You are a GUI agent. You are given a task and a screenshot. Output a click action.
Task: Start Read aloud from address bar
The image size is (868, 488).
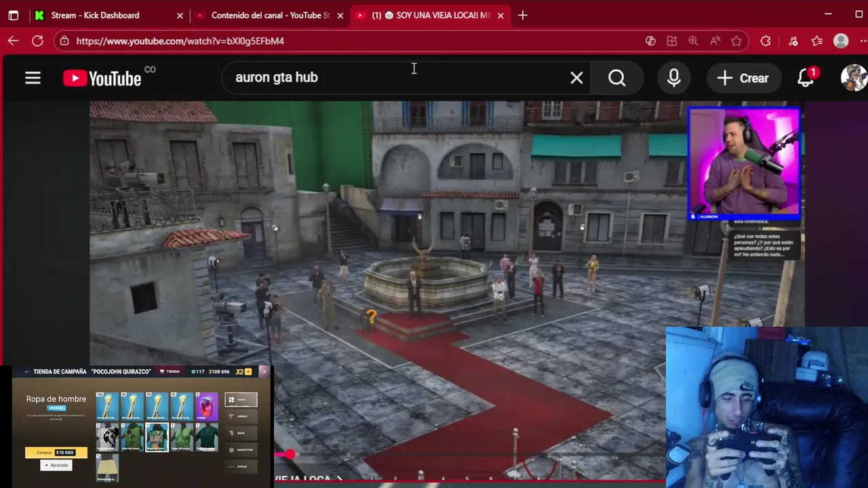pyautogui.click(x=715, y=41)
